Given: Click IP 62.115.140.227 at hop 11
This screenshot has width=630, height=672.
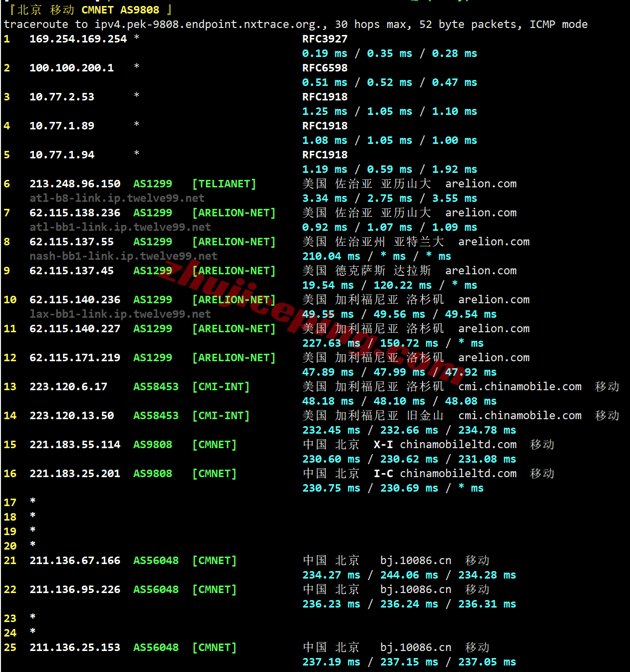Looking at the screenshot, I should (75, 329).
